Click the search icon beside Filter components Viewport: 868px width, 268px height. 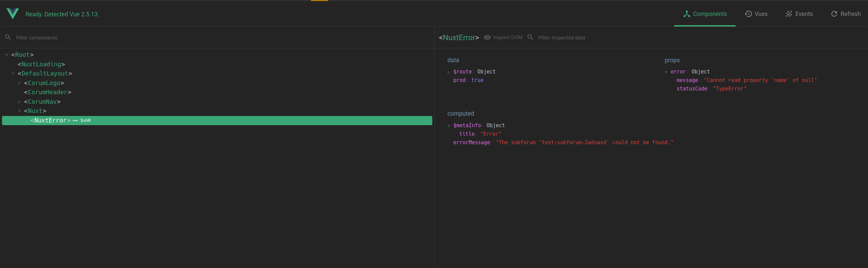click(8, 37)
